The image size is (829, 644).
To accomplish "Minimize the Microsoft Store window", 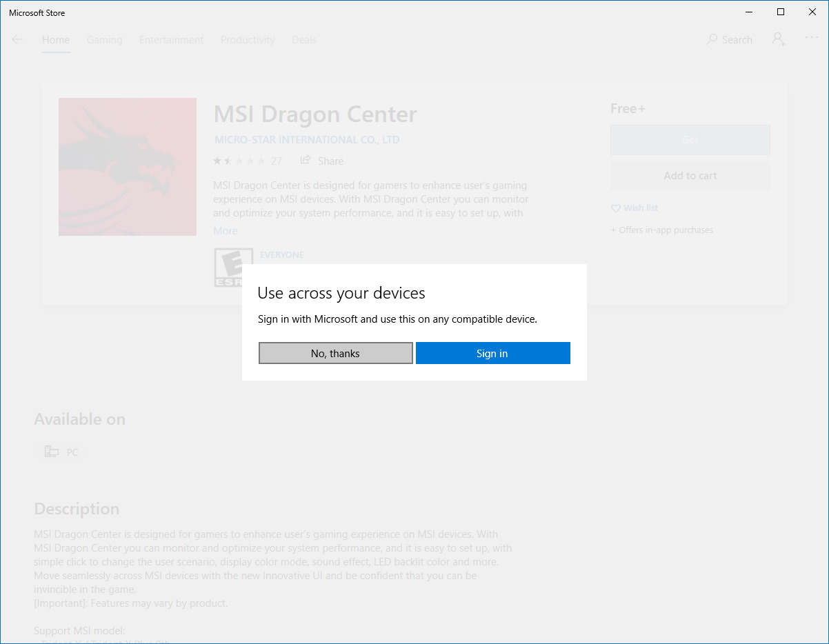I will pyautogui.click(x=749, y=12).
